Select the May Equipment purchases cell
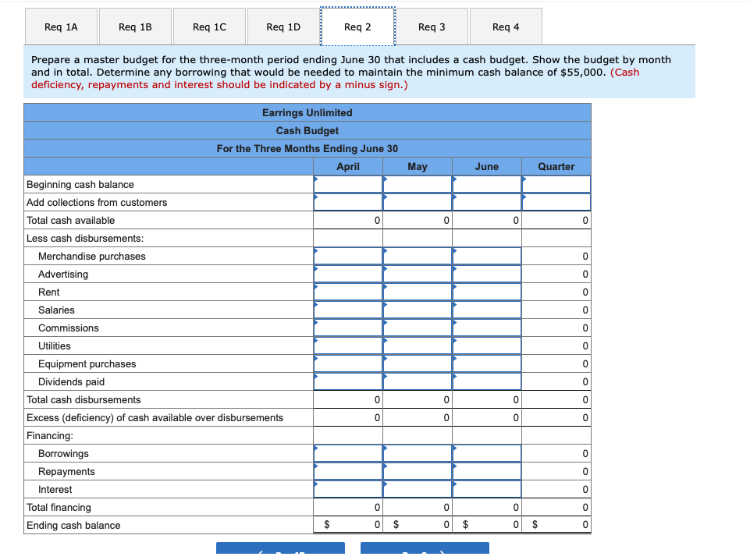Viewport: 750px width, 560px height. point(417,363)
